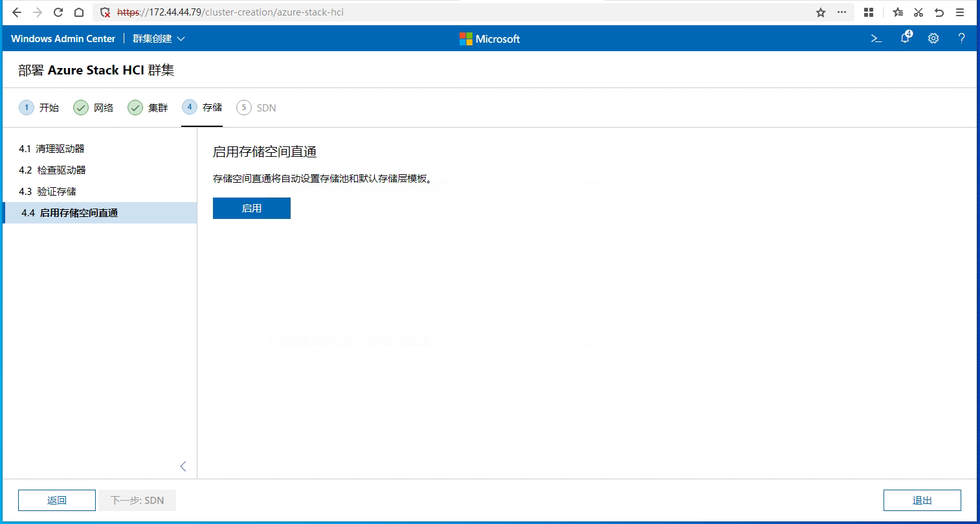Open the browser extensions grid icon
Screen dimensions: 980x524
869,12
